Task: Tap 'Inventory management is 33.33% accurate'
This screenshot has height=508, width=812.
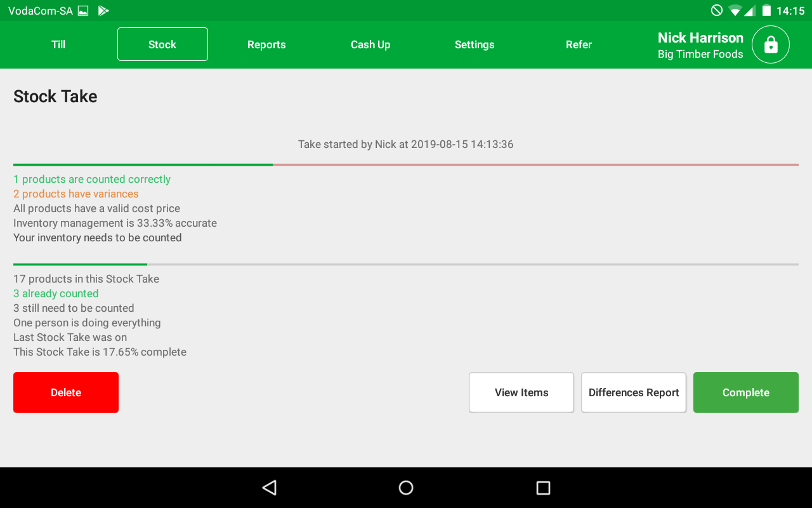Action: [115, 223]
